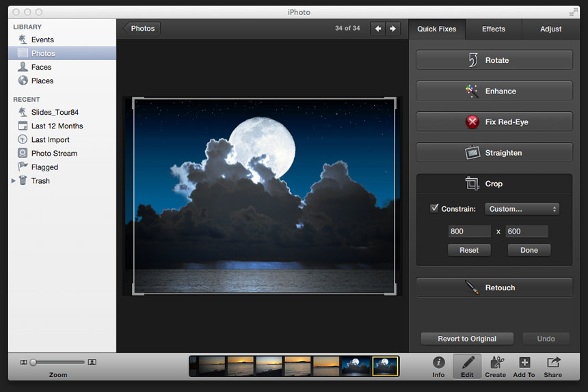
Task: Enter full screen via title bar arrows
Action: [x=573, y=12]
